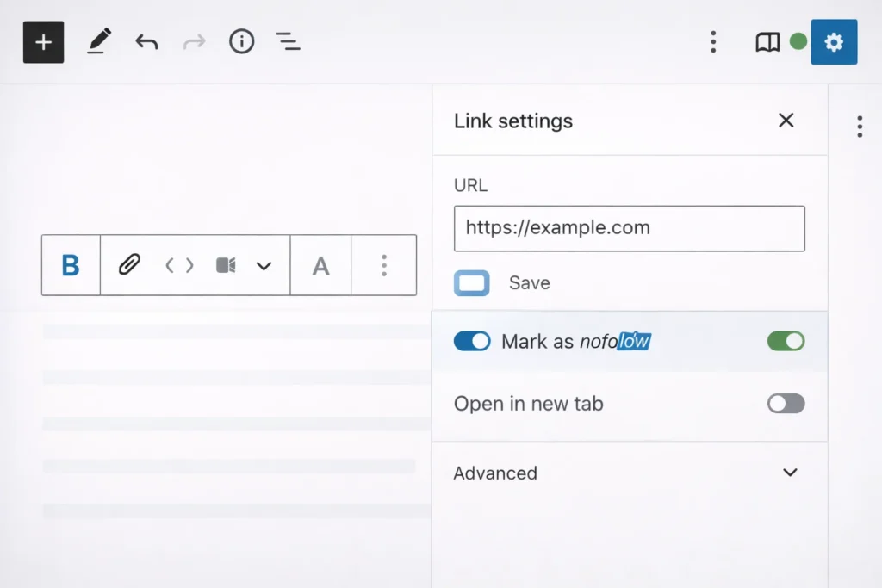The height and width of the screenshot is (588, 882).
Task: Open more formatting options via toolbar dots
Action: [x=383, y=265]
